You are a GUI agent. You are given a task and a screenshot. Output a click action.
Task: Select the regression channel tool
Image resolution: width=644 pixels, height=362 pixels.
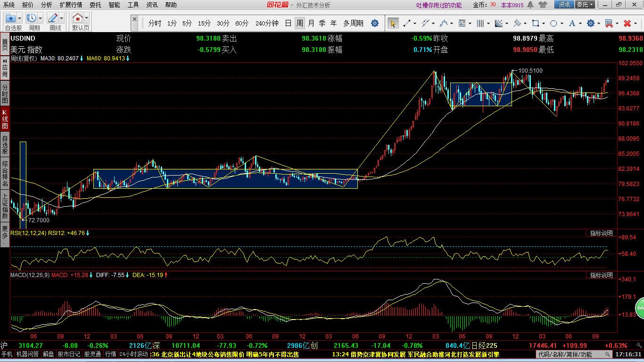pyautogui.click(x=517, y=23)
